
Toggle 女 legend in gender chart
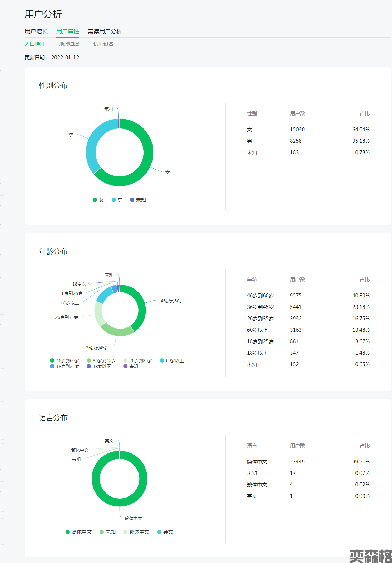click(98, 200)
